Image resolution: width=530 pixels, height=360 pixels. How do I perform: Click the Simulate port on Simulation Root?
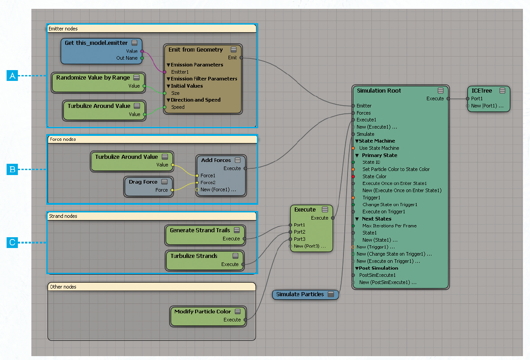tap(353, 134)
